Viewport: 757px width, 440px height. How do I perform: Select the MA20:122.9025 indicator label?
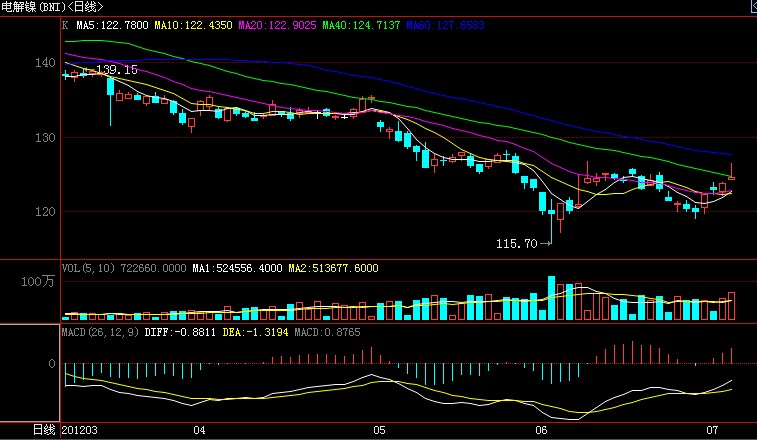click(x=277, y=25)
